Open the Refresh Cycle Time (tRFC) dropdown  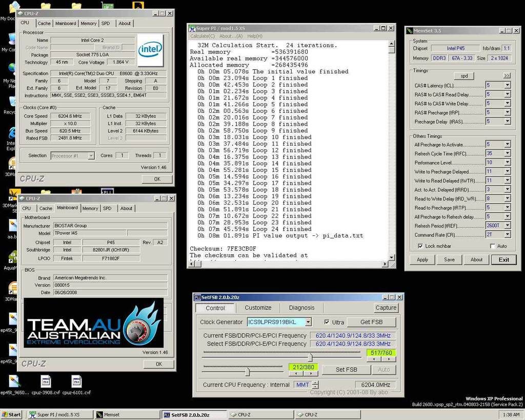pyautogui.click(x=508, y=153)
